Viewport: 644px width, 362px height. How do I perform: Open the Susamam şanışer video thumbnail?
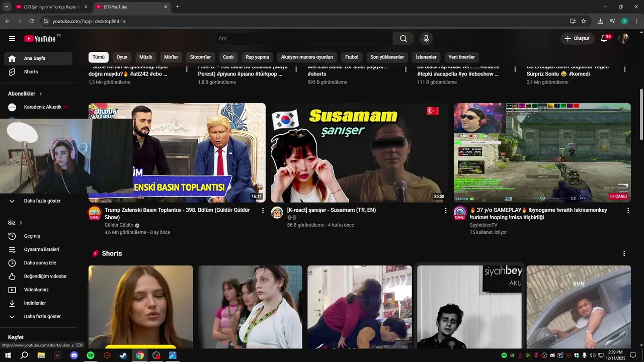click(x=360, y=153)
